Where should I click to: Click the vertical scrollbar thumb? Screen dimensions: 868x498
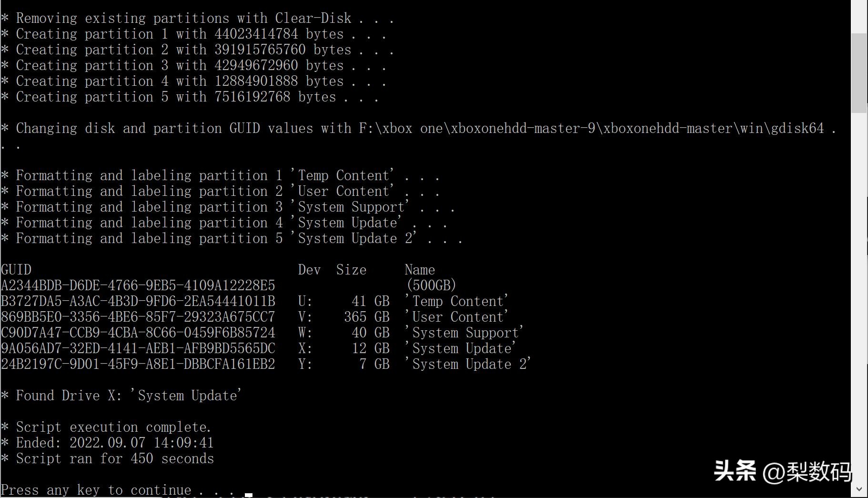(x=859, y=72)
